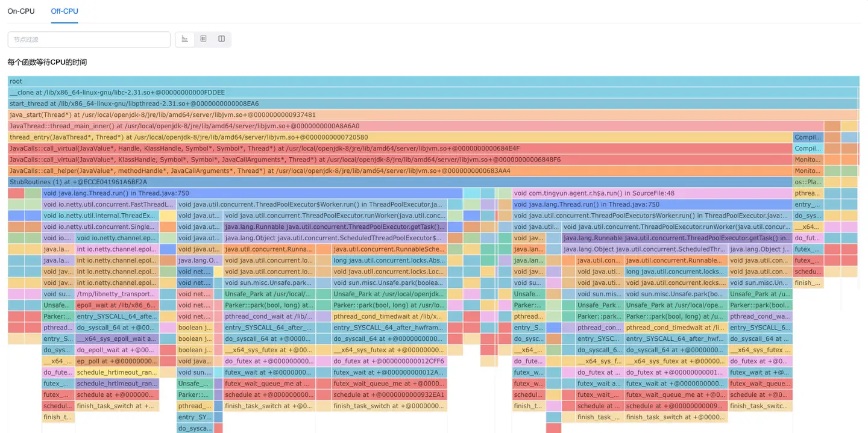The image size is (868, 433).
Task: Click the node filter input field
Action: 89,39
